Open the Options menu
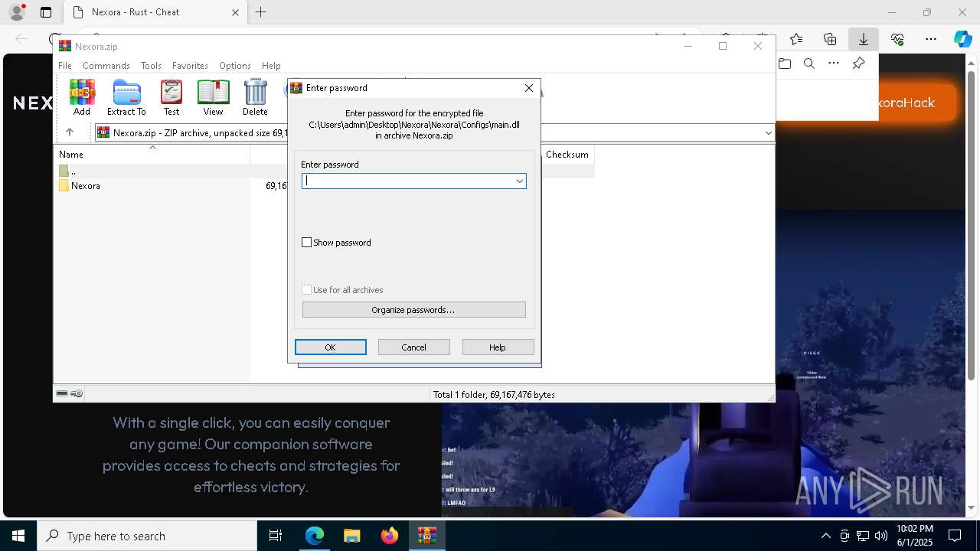This screenshot has height=551, width=980. click(x=235, y=66)
